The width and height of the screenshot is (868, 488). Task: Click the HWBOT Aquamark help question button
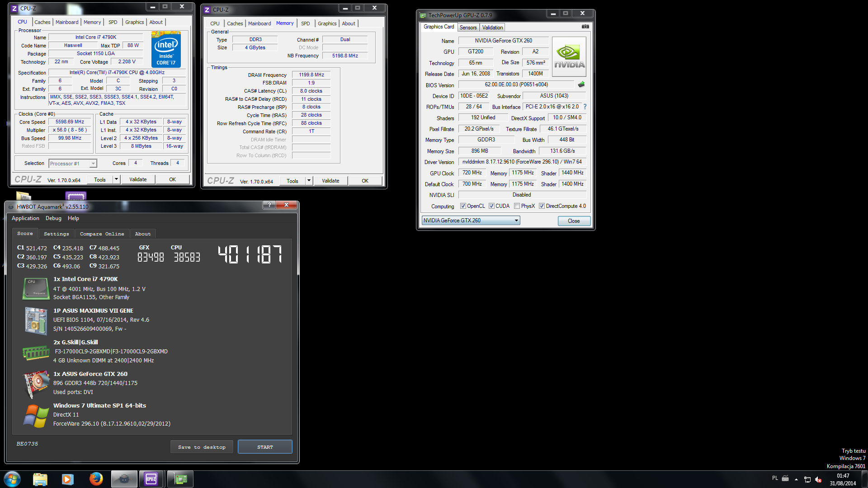[269, 205]
